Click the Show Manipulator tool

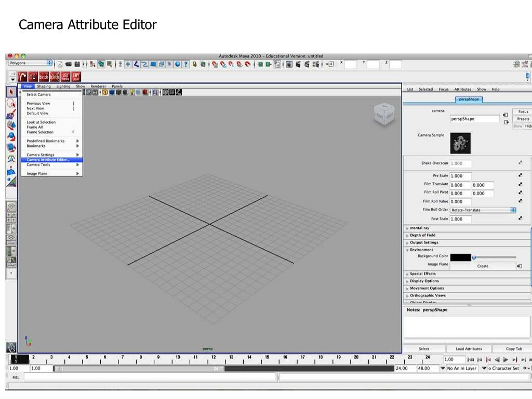click(11, 181)
